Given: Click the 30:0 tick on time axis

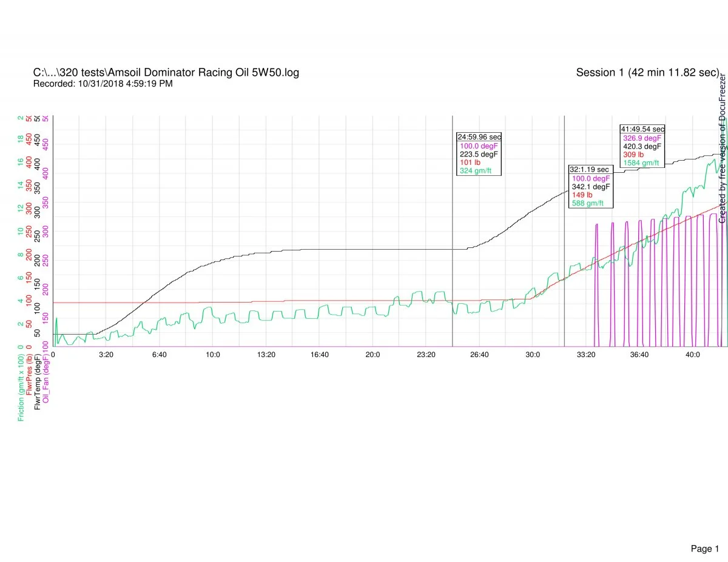Looking at the screenshot, I should (533, 355).
